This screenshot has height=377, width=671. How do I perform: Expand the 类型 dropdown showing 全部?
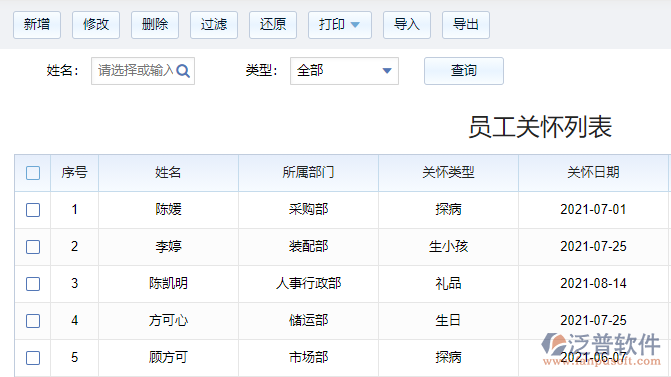coord(344,71)
